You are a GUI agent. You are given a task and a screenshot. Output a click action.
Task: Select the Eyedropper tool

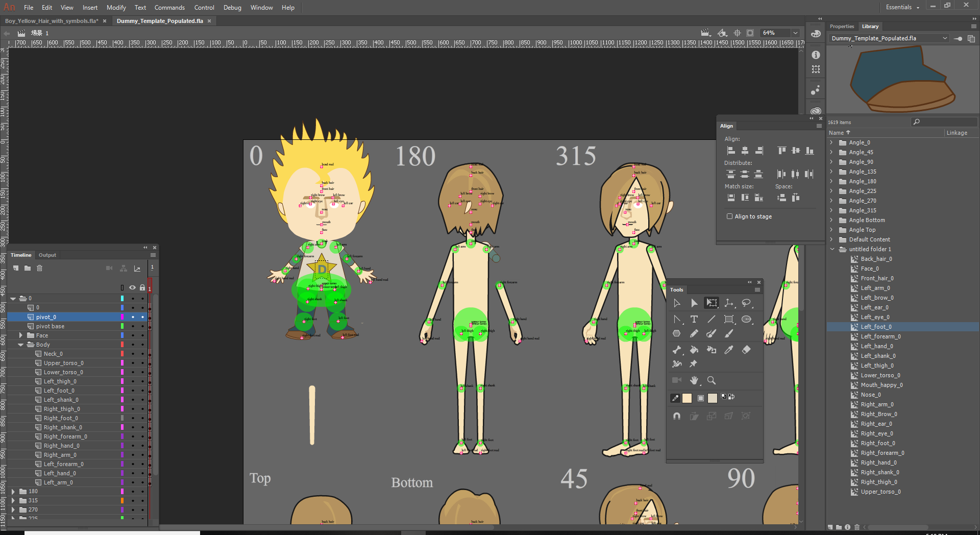tap(729, 350)
